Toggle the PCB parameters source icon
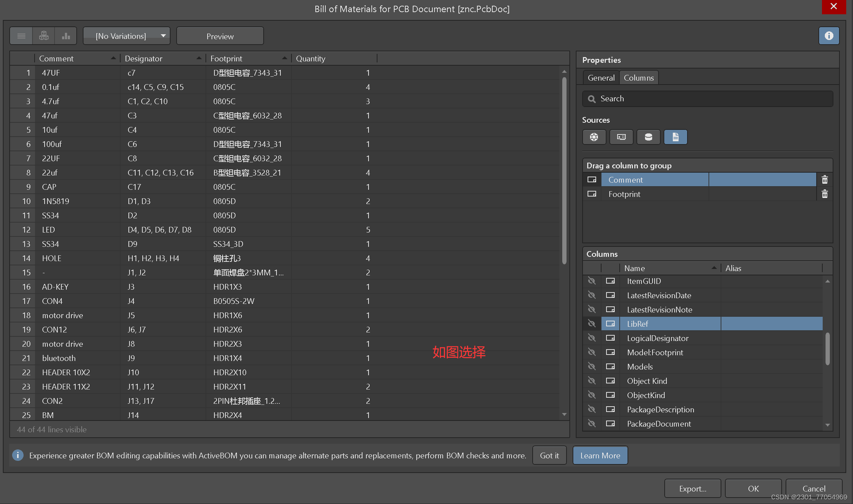Image resolution: width=853 pixels, height=504 pixels. click(x=621, y=137)
